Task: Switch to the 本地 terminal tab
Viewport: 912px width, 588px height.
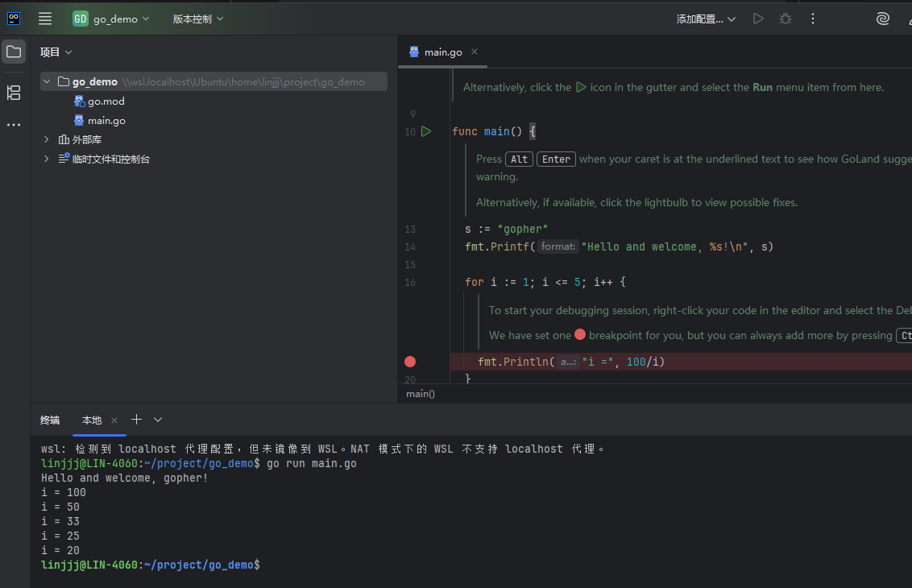Action: [92, 420]
